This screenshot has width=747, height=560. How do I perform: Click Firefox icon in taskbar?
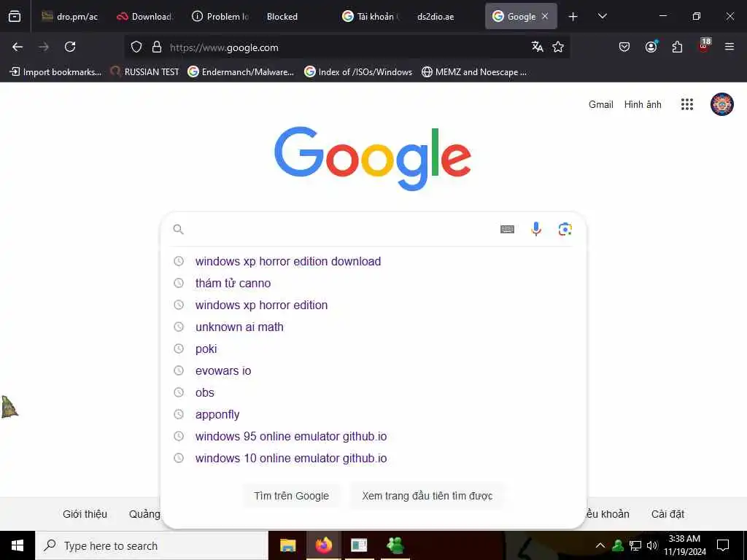pyautogui.click(x=323, y=545)
